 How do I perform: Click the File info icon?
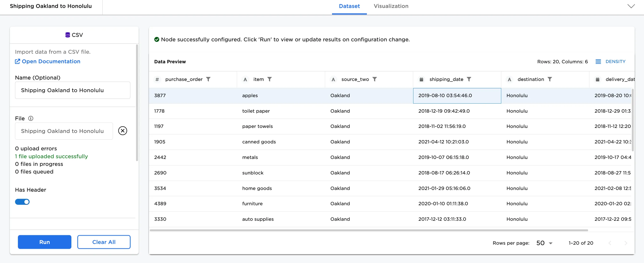pyautogui.click(x=31, y=118)
